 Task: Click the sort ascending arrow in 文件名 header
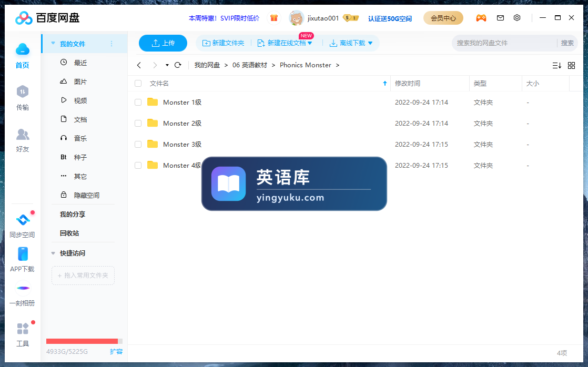tap(385, 83)
